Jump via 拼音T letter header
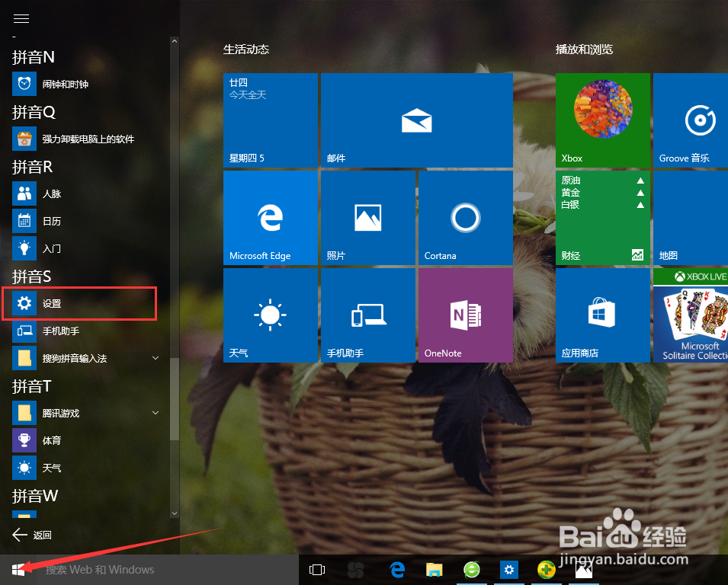The height and width of the screenshot is (585, 728). [x=31, y=386]
